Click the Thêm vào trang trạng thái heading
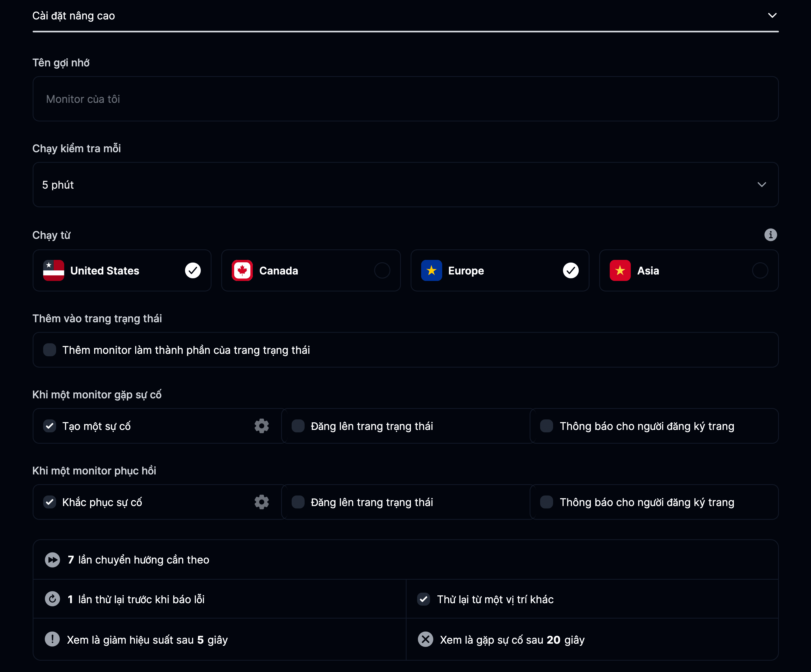This screenshot has width=811, height=672. pos(97,319)
